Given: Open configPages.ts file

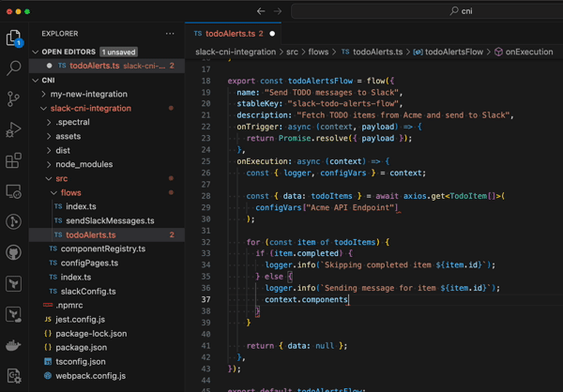Looking at the screenshot, I should pos(107,264).
